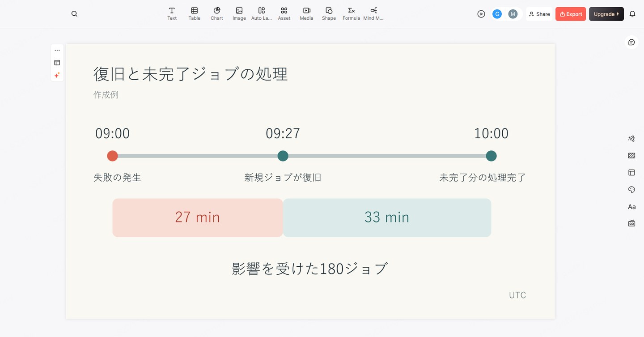The width and height of the screenshot is (644, 337).
Task: Select the label 新規ジョブが復旧
Action: pos(283,178)
